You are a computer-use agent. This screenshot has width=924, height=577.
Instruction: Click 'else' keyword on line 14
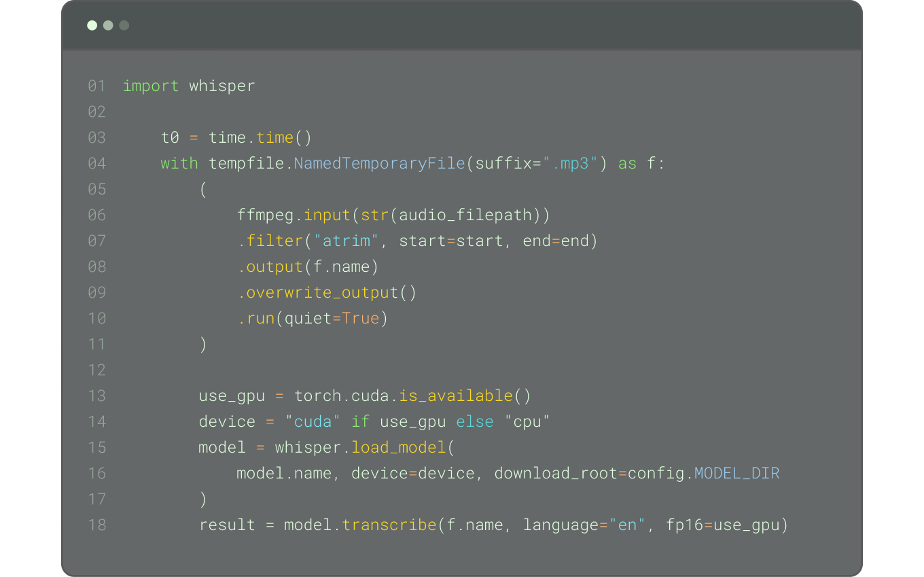coord(475,422)
